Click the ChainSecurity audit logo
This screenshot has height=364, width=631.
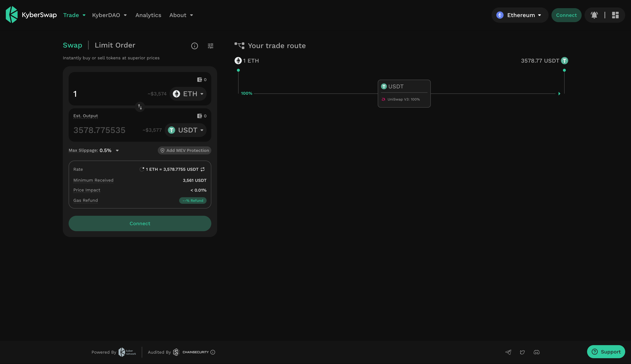[191, 352]
